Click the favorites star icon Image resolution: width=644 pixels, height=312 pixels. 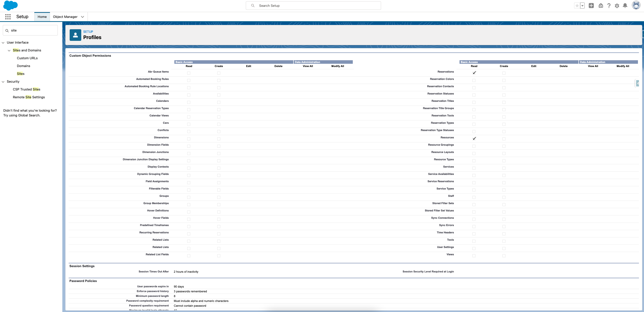point(577,6)
